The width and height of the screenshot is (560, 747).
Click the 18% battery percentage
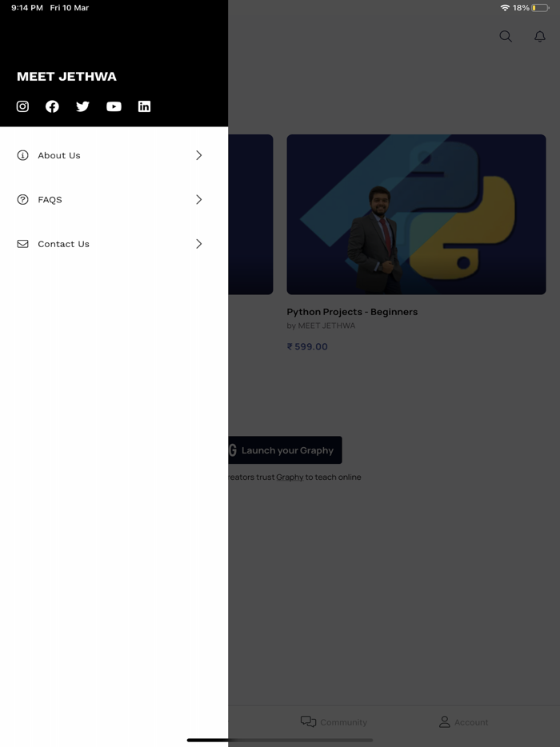pyautogui.click(x=521, y=8)
